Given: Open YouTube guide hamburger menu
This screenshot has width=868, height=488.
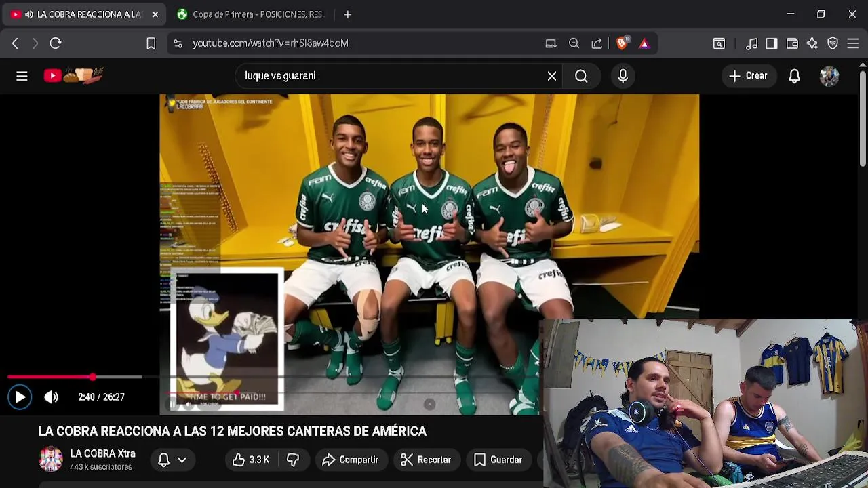Looking at the screenshot, I should tap(22, 76).
